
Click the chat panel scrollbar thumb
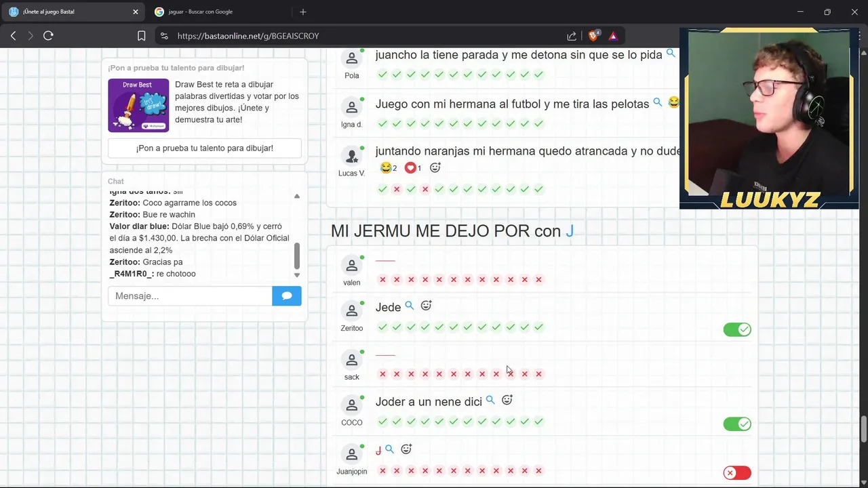pos(296,256)
